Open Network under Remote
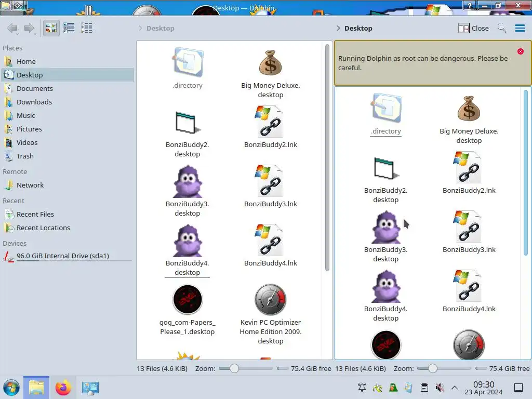This screenshot has height=399, width=532. [68, 185]
